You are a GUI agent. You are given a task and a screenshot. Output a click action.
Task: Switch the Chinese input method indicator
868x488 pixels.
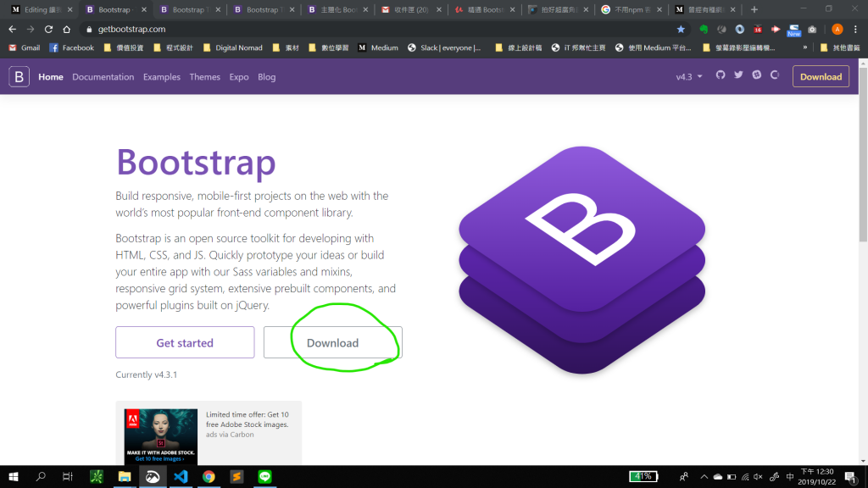[790, 477]
